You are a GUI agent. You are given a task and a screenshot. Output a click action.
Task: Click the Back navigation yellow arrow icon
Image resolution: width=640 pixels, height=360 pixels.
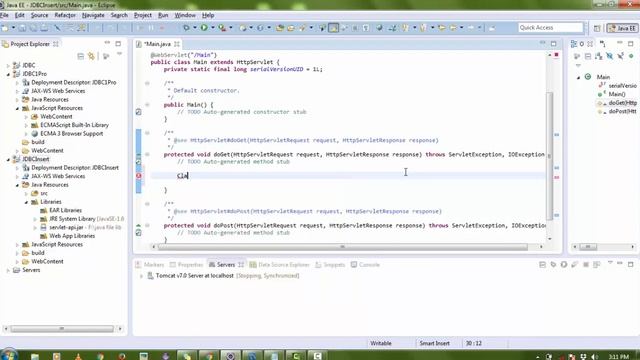click(x=453, y=28)
